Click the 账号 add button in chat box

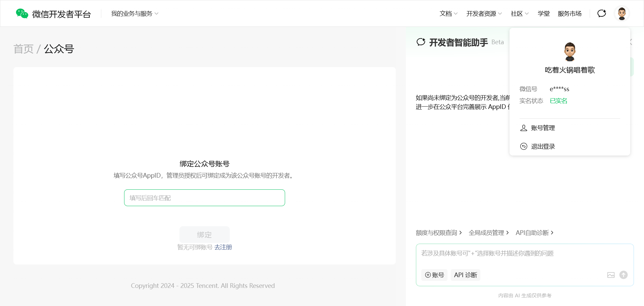(x=434, y=275)
